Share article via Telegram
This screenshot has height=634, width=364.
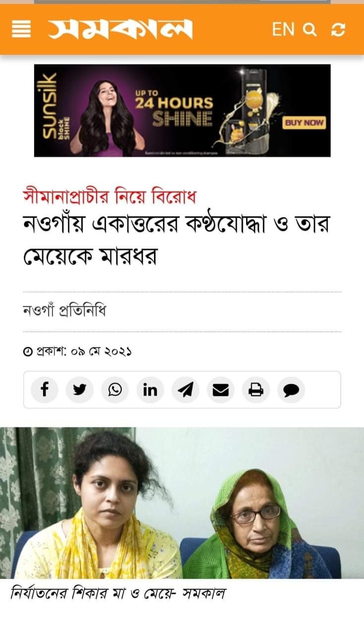point(185,390)
